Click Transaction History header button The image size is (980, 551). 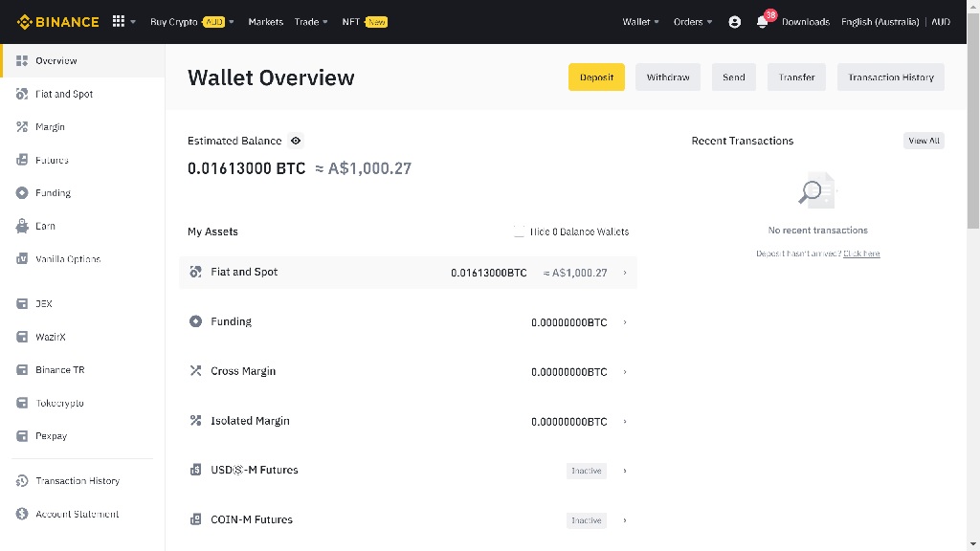click(891, 77)
